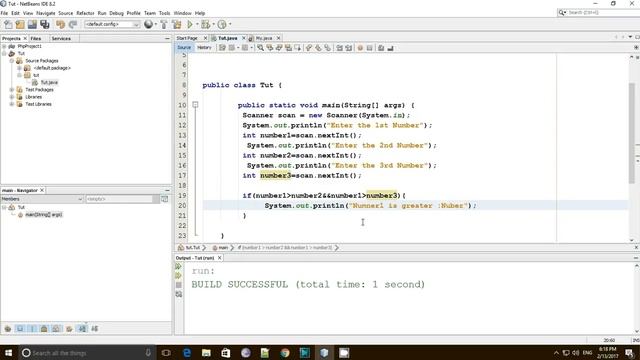This screenshot has width=640, height=360.
Task: Expand the Libraries node
Action: tap(12, 97)
